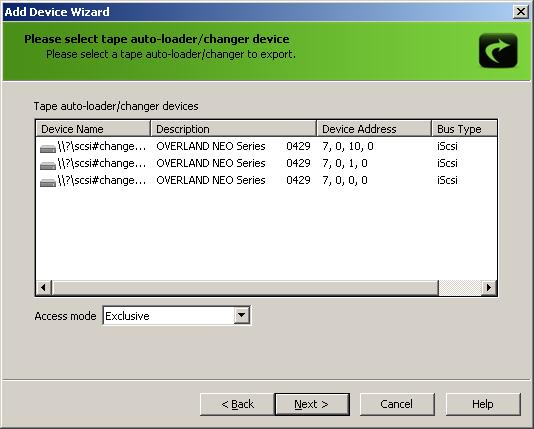This screenshot has width=534, height=429.
Task: Click the horizontal scrollbar left arrow
Action: pos(44,287)
